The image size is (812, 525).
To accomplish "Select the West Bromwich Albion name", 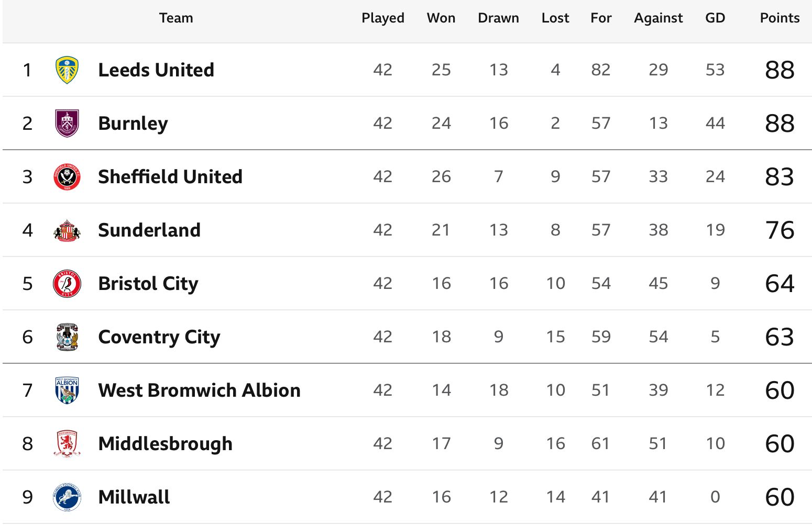I will click(x=200, y=390).
